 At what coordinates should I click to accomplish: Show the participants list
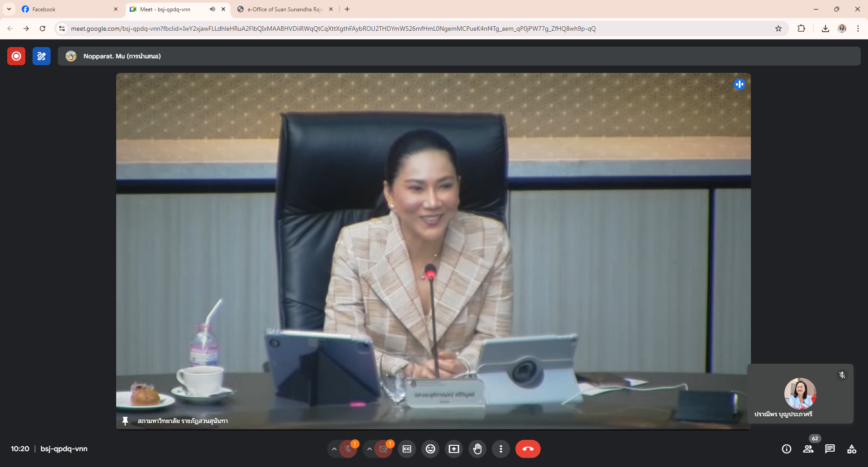[x=808, y=449]
